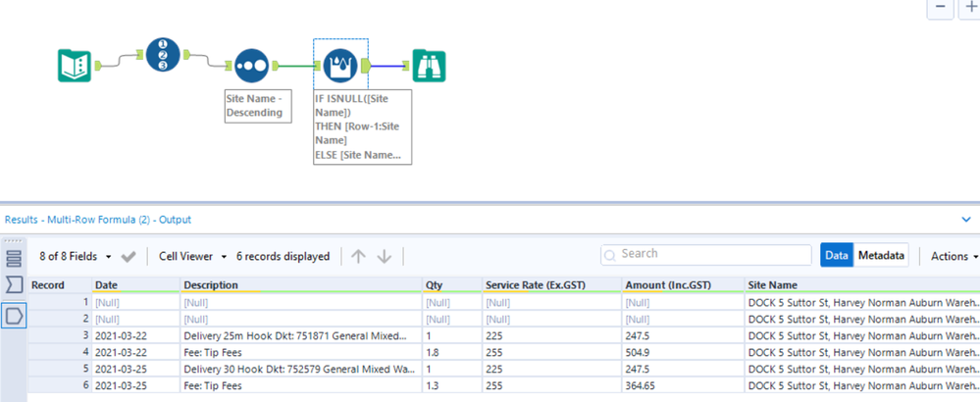The width and height of the screenshot is (980, 402).
Task: Click the Input Data output anchor
Action: pos(97,65)
